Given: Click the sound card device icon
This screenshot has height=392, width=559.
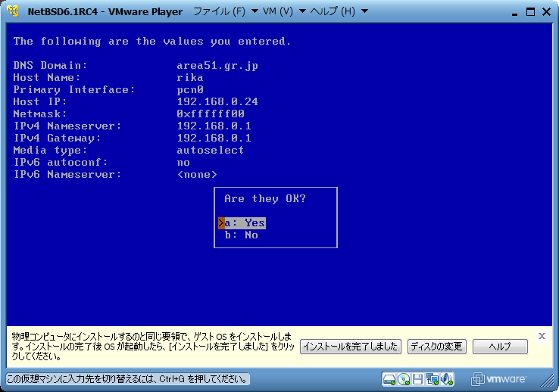Looking at the screenshot, I should (447, 379).
